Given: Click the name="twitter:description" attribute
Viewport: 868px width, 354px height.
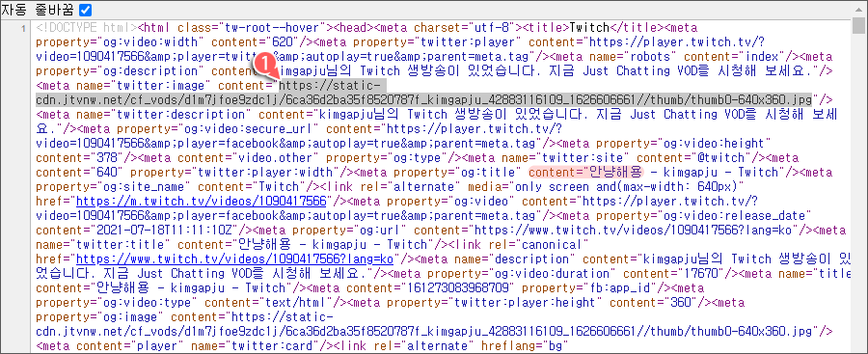Looking at the screenshot, I should [x=163, y=114].
